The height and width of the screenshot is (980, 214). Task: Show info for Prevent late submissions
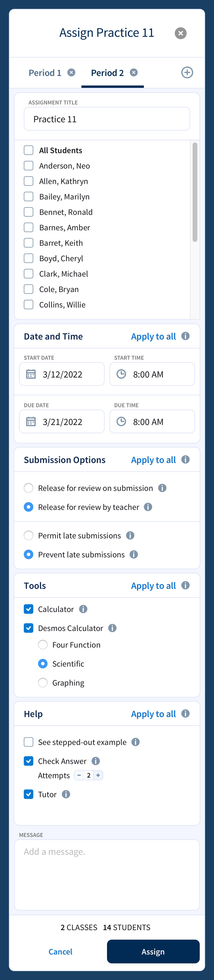pos(134,554)
